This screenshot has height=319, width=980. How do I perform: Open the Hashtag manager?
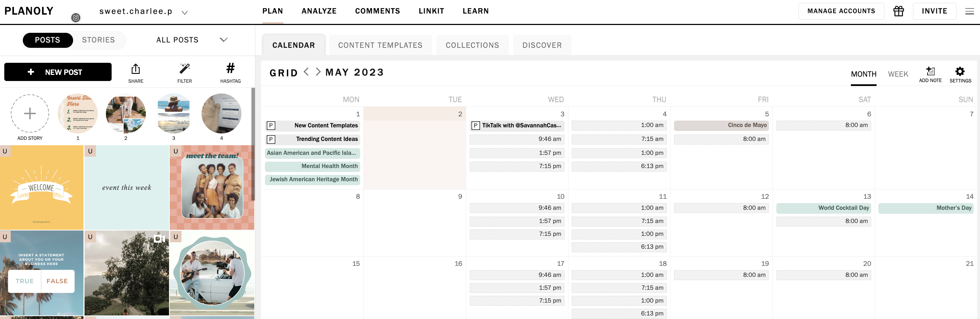230,68
